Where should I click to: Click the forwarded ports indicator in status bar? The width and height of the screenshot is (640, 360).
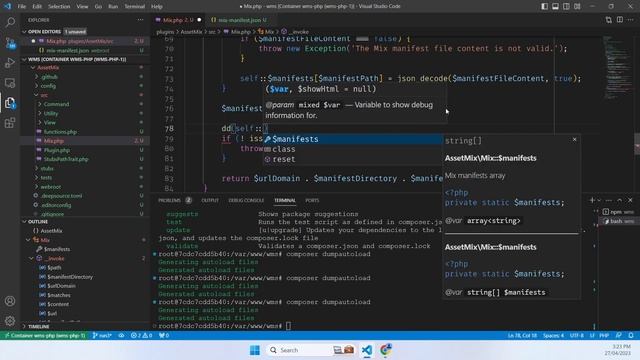click(x=164, y=336)
